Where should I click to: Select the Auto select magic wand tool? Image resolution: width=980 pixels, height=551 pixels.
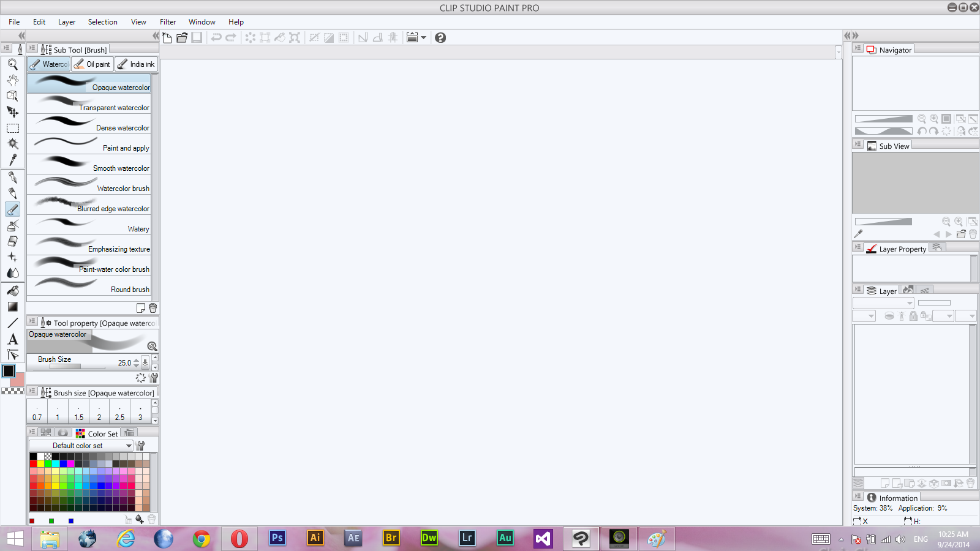[x=12, y=144]
